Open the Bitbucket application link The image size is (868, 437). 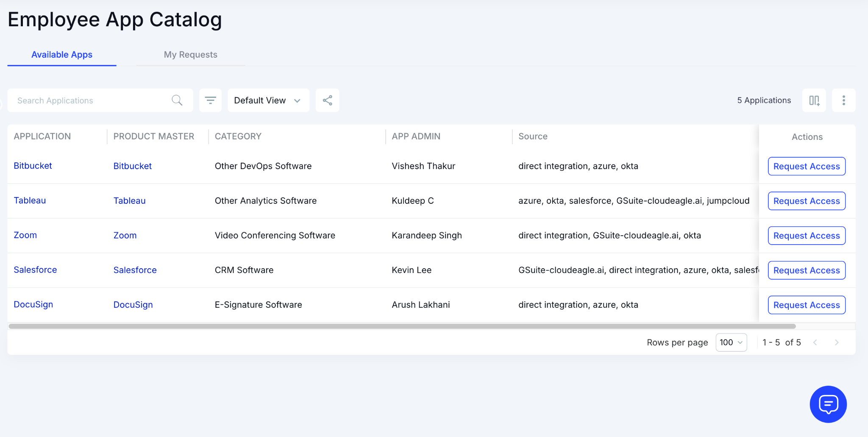(33, 166)
